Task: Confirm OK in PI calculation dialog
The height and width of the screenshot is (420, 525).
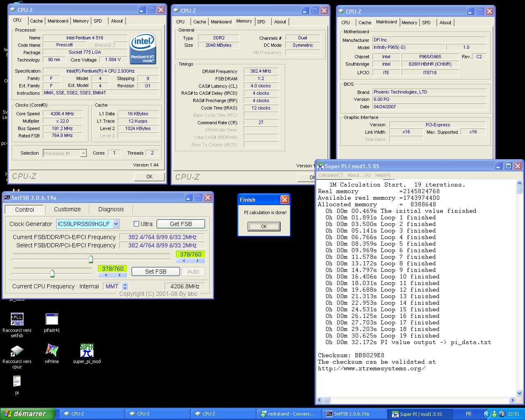Action: pos(264,226)
